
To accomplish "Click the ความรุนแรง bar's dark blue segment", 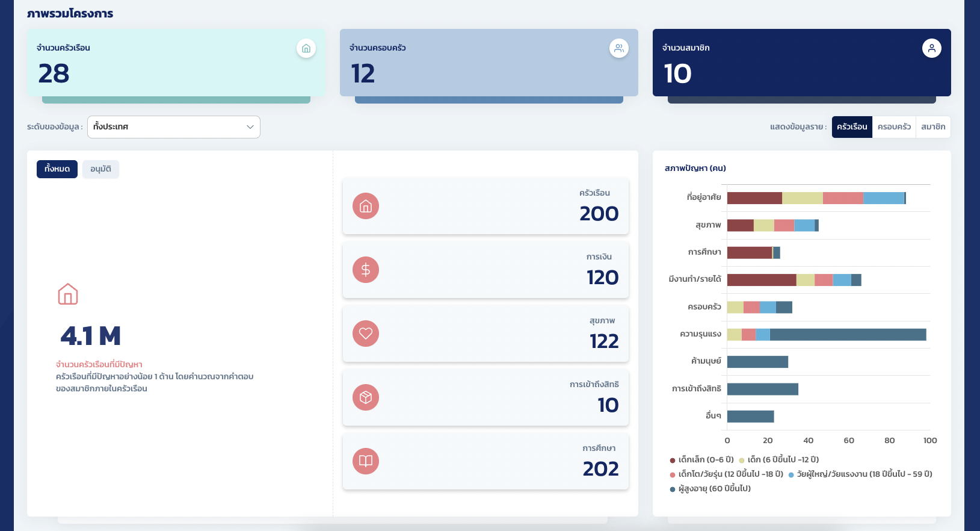I will 848,335.
